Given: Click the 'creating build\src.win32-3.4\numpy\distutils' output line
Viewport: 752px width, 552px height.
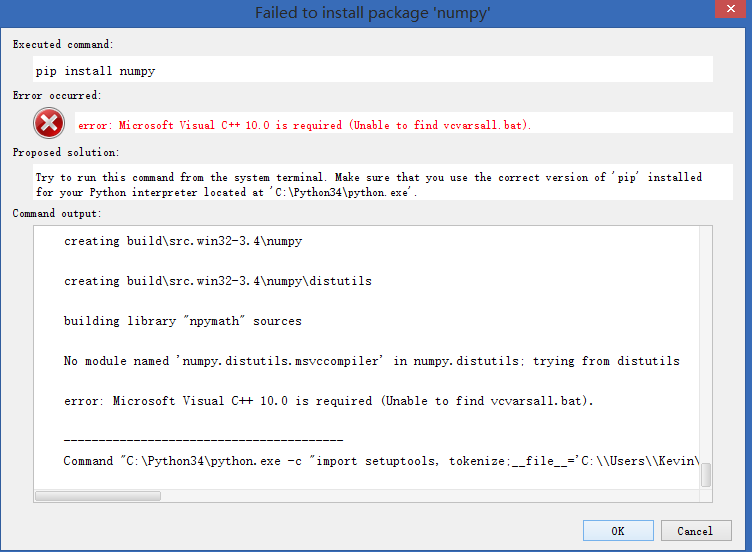Looking at the screenshot, I should (x=218, y=281).
